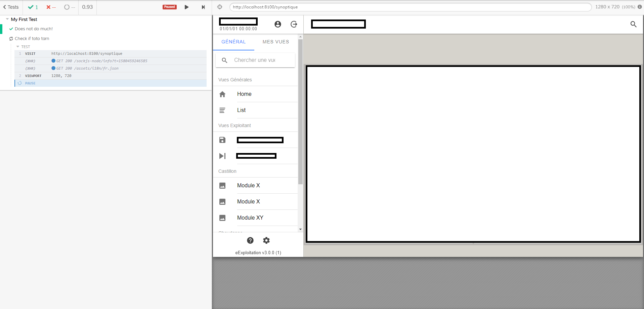The width and height of the screenshot is (644, 309).
Task: Select 'Check if toto tarn' test
Action: click(32, 39)
